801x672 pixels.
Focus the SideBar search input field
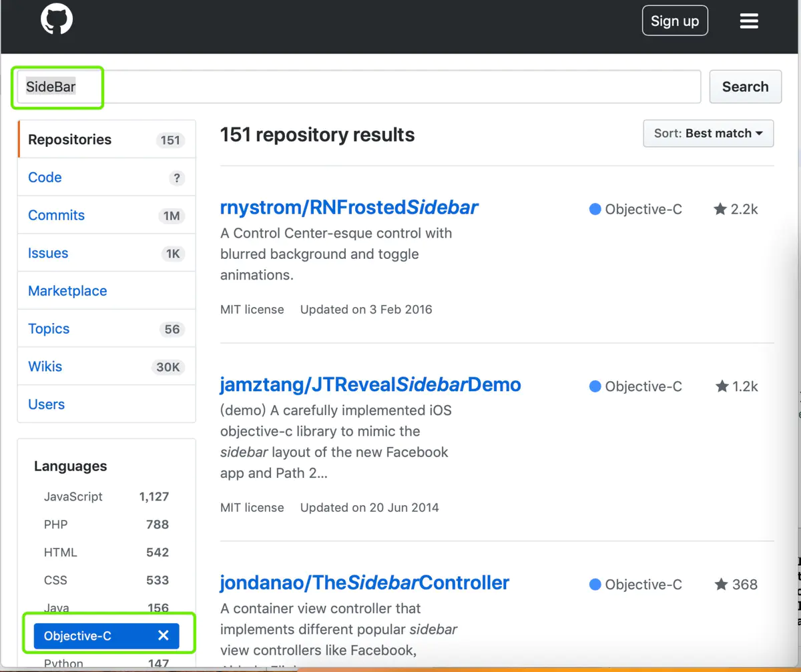(358, 87)
